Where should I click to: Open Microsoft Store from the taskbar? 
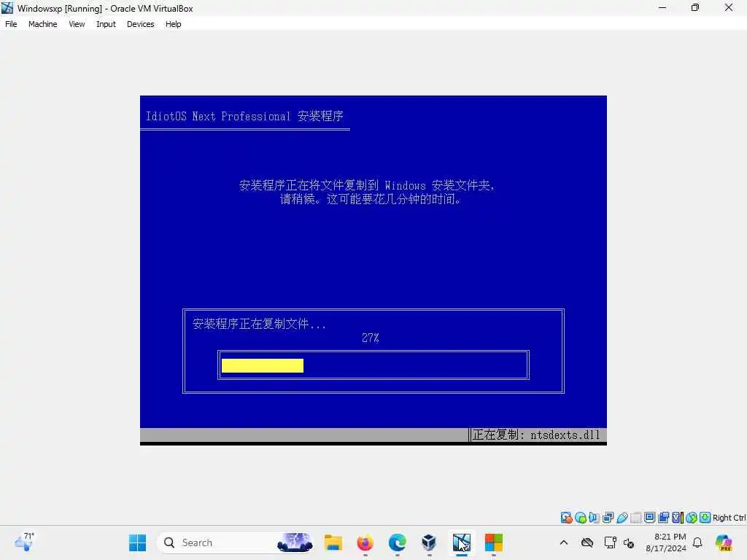tap(494, 542)
